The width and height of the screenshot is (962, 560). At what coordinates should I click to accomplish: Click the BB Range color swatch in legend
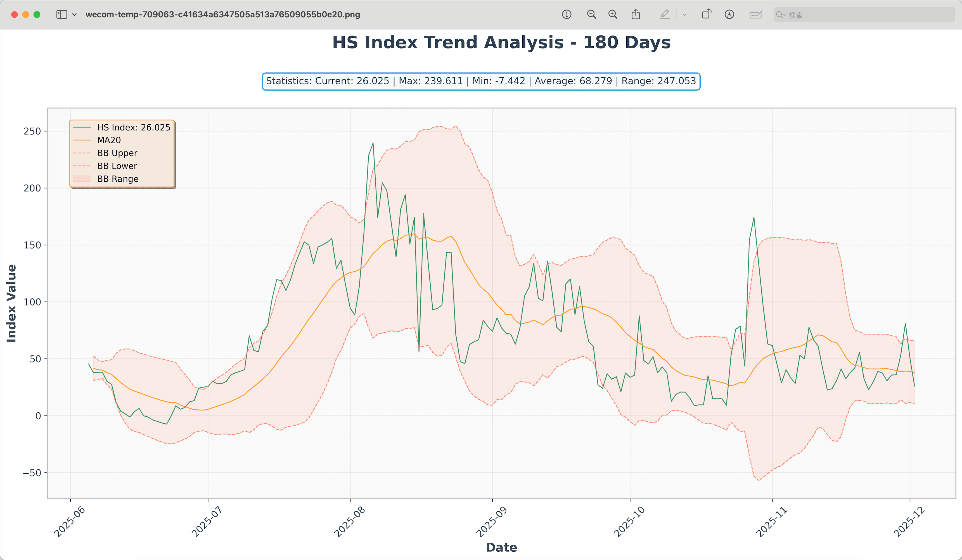(x=81, y=179)
